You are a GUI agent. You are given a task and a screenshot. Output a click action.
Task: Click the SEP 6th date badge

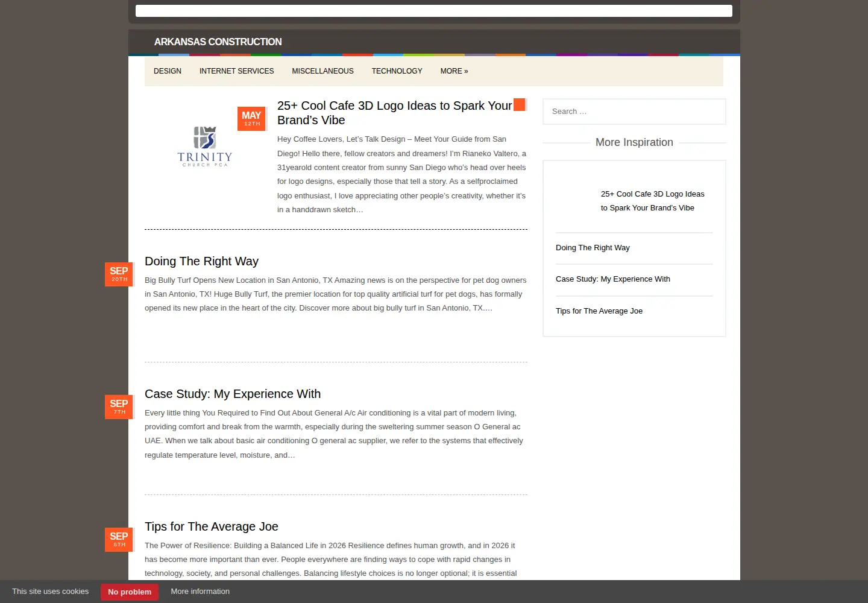119,540
